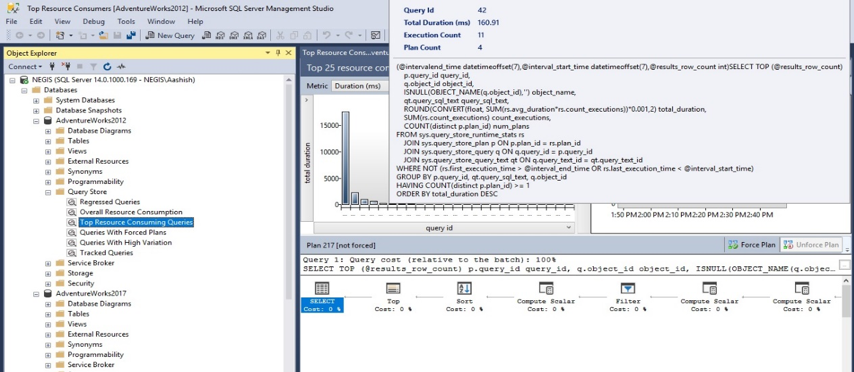Open the Debug menu
Viewport: 854px width, 372px height.
click(x=94, y=21)
